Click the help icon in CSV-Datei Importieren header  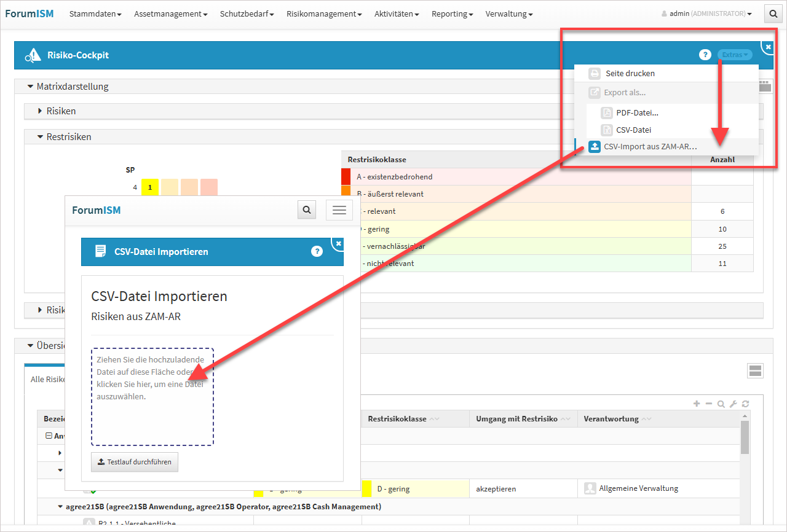[x=317, y=251]
